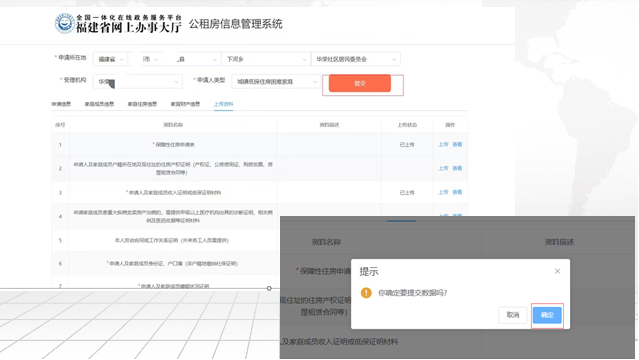Expand the 申请人类型 dropdown

pos(276,82)
